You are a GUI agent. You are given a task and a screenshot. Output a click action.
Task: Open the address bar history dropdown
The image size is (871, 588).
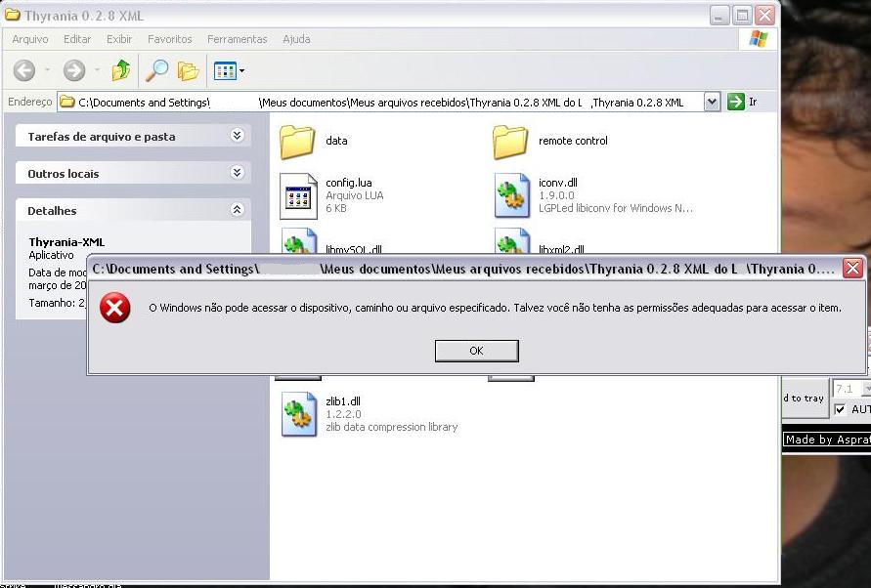click(x=712, y=102)
